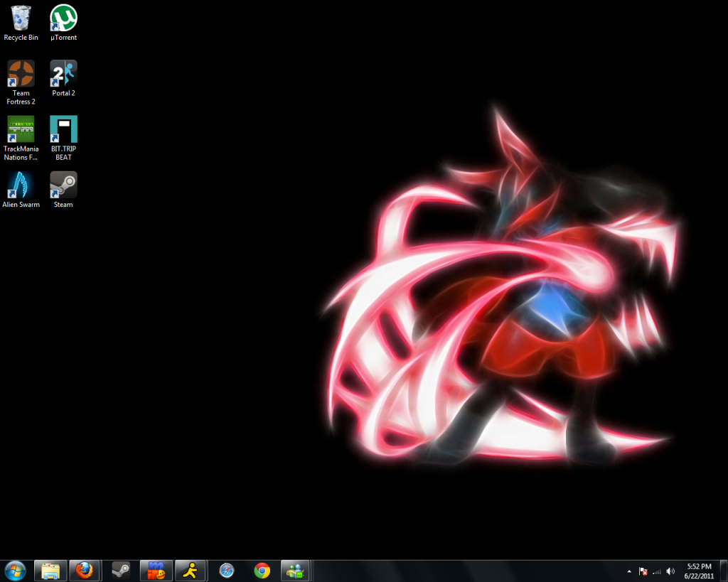This screenshot has height=582, width=728.
Task: Launch Google Chrome from the taskbar
Action: (x=262, y=571)
